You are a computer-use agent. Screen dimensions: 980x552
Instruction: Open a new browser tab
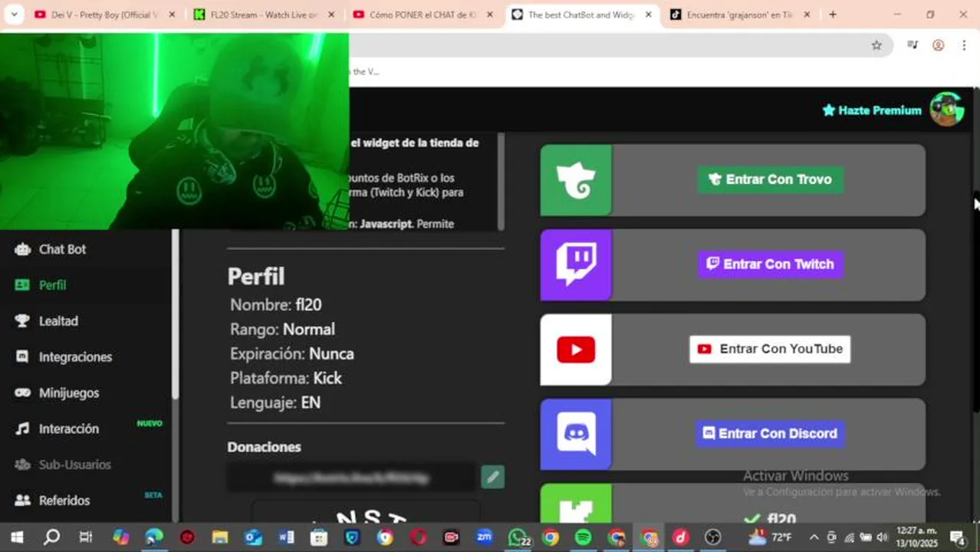(x=832, y=15)
